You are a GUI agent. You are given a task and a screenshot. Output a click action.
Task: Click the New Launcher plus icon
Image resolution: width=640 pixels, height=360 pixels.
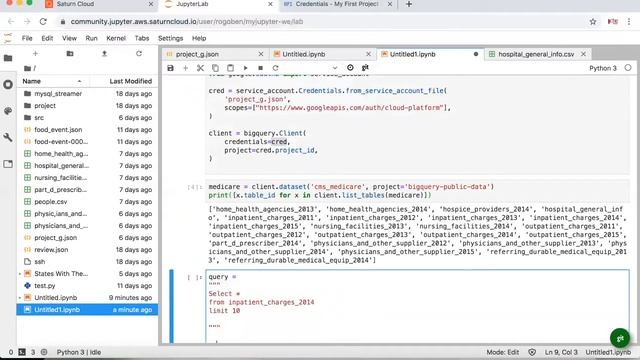point(35,53)
